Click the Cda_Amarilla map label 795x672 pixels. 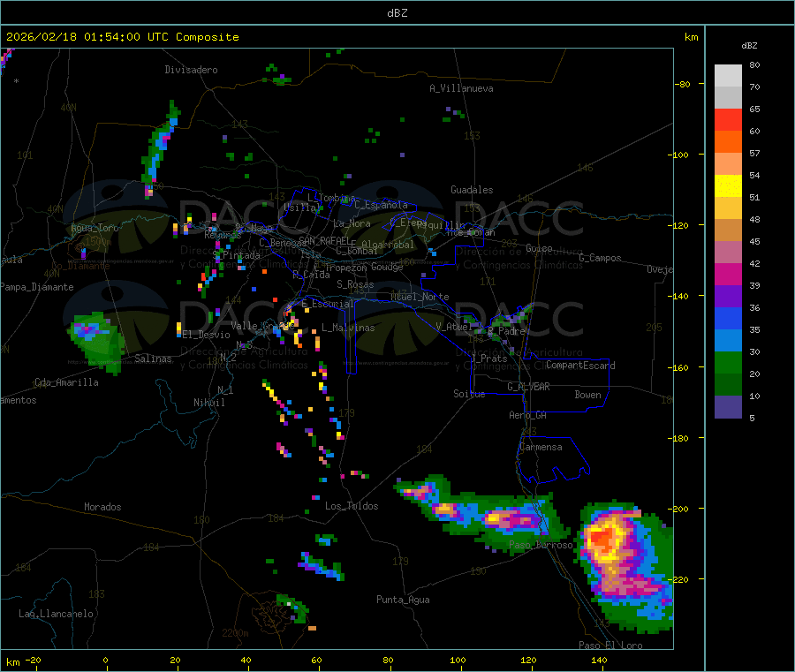click(66, 382)
